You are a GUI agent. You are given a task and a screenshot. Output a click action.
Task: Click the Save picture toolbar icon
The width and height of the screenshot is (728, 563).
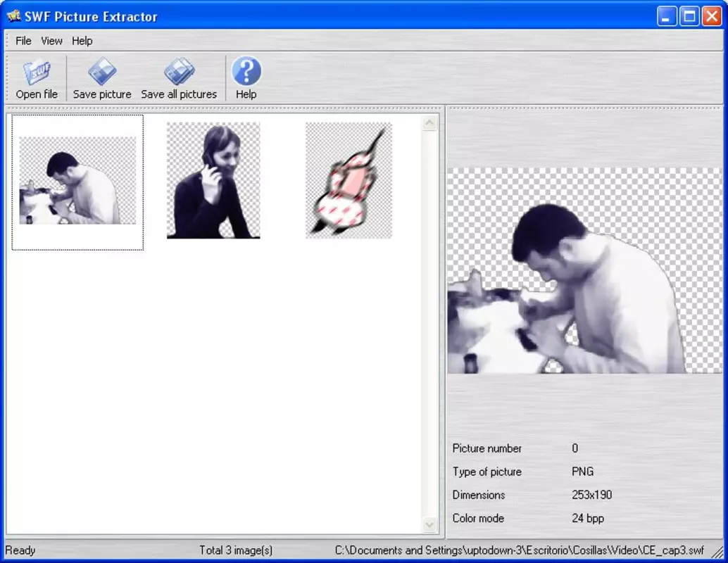pos(102,71)
